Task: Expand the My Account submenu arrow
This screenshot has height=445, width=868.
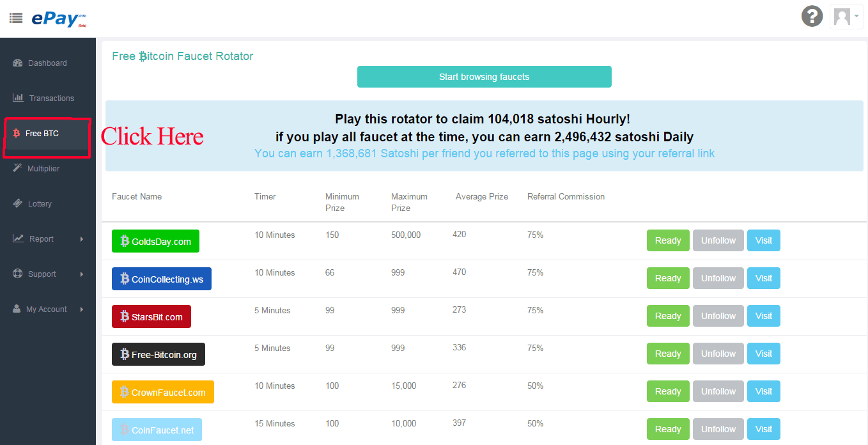Action: coord(82,309)
